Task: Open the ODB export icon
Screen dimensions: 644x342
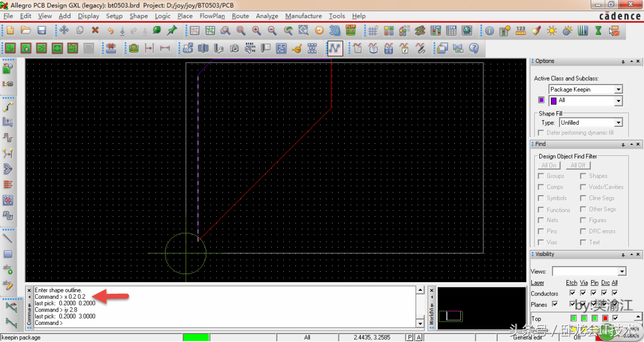Action: [x=188, y=49]
